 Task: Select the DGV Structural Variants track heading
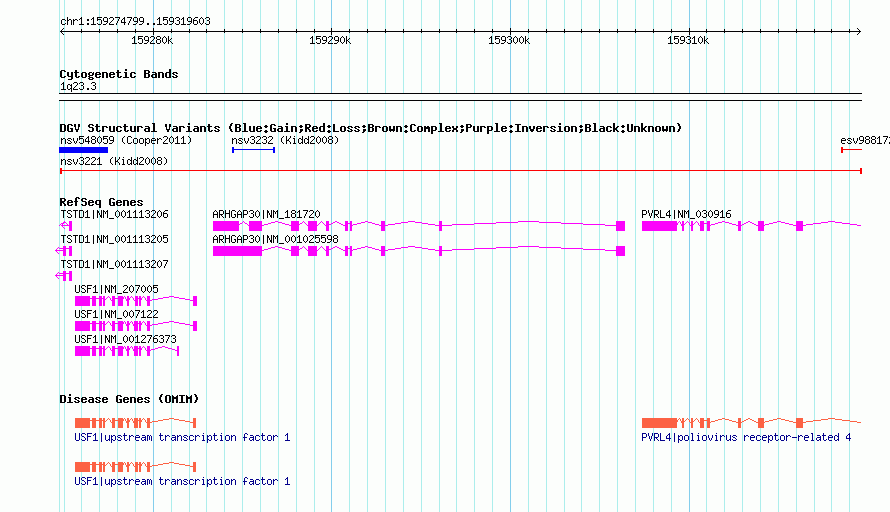click(370, 128)
